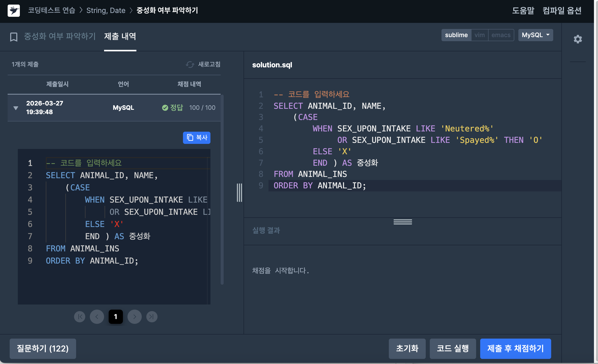Go to the previous submission page
Image resolution: width=598 pixels, height=364 pixels.
point(97,317)
